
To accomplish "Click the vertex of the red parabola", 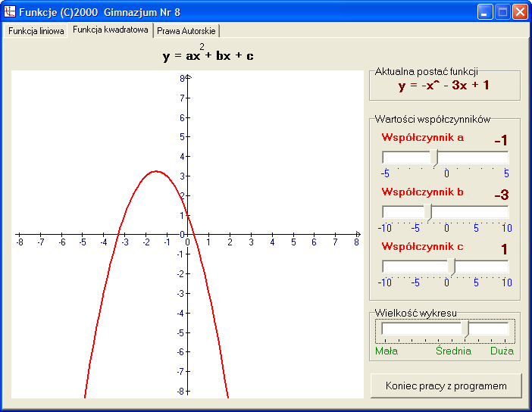I will [155, 171].
